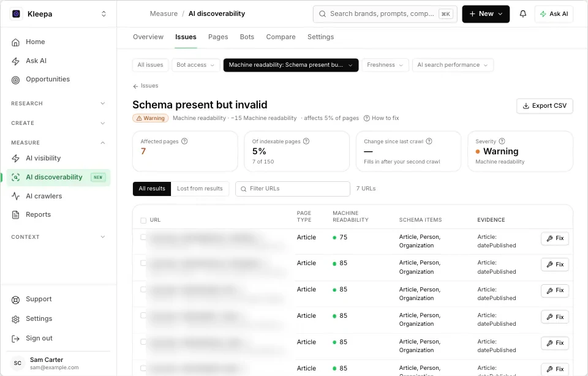Screen dimensions: 588x376
Task: Open the Machine readability filter dropdown
Action: pos(290,65)
